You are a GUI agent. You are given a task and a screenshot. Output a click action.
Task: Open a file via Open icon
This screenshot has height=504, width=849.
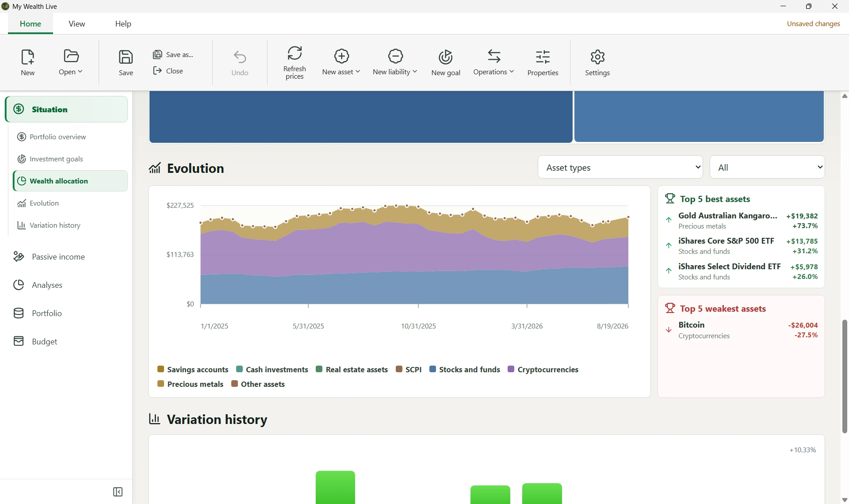coord(71,62)
